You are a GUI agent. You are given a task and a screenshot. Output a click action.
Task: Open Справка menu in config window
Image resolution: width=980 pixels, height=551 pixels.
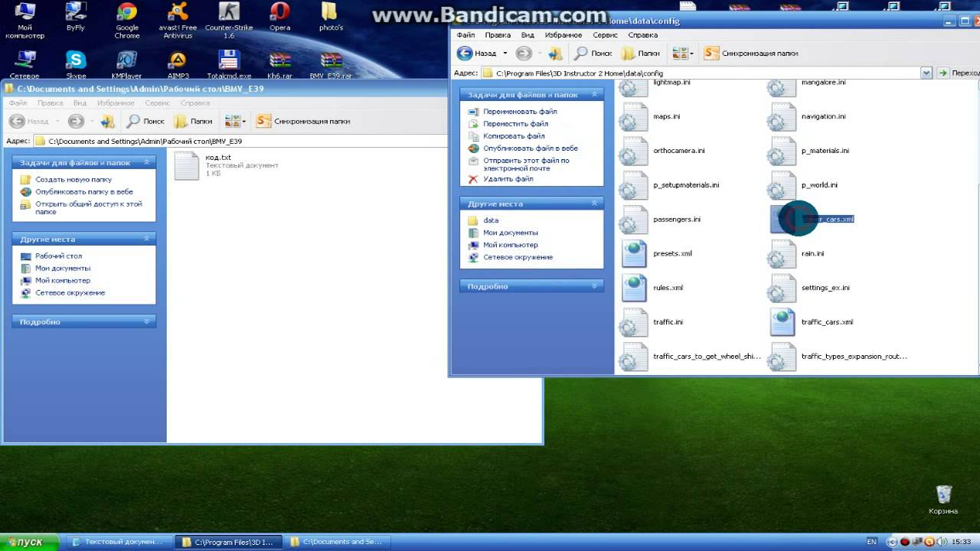point(642,35)
